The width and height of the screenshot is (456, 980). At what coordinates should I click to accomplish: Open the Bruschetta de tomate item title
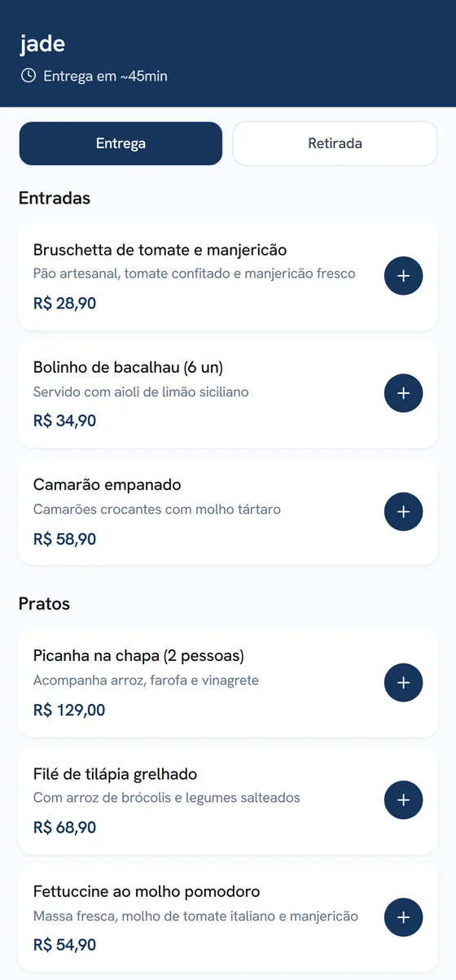coord(160,249)
